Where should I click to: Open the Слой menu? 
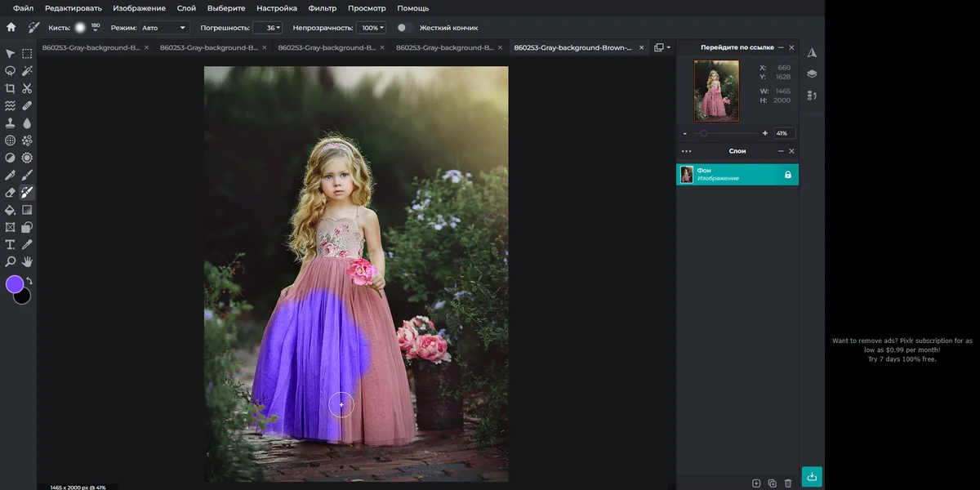186,7
